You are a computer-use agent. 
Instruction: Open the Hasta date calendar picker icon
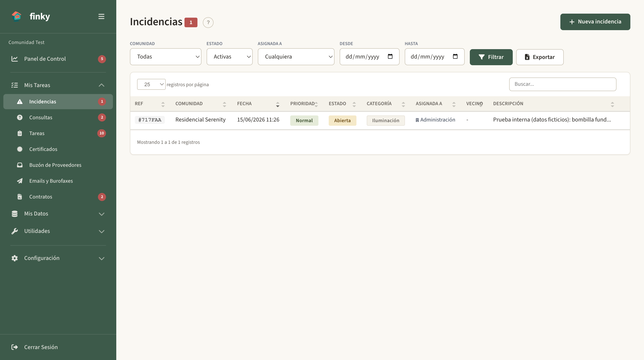click(455, 57)
